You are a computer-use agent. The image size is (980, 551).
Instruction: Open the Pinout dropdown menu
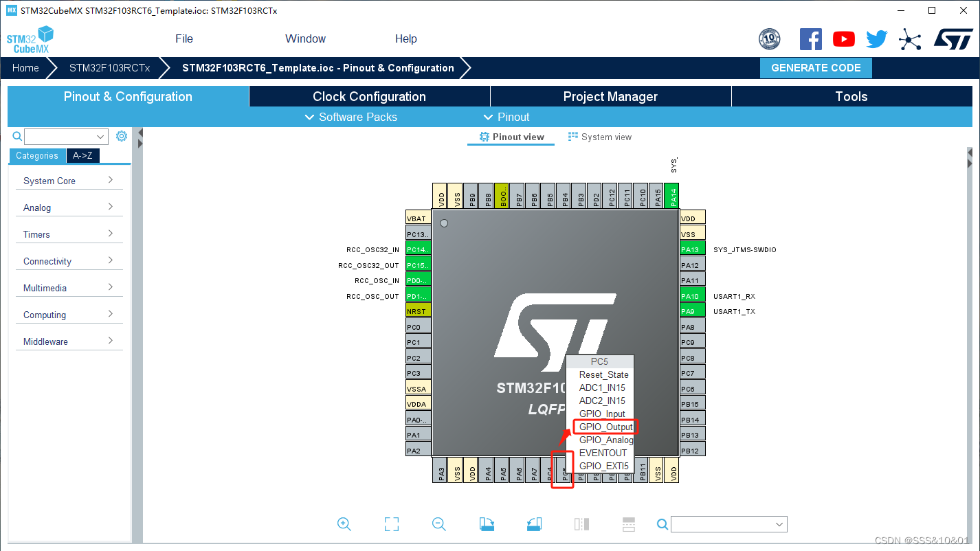[x=506, y=117]
